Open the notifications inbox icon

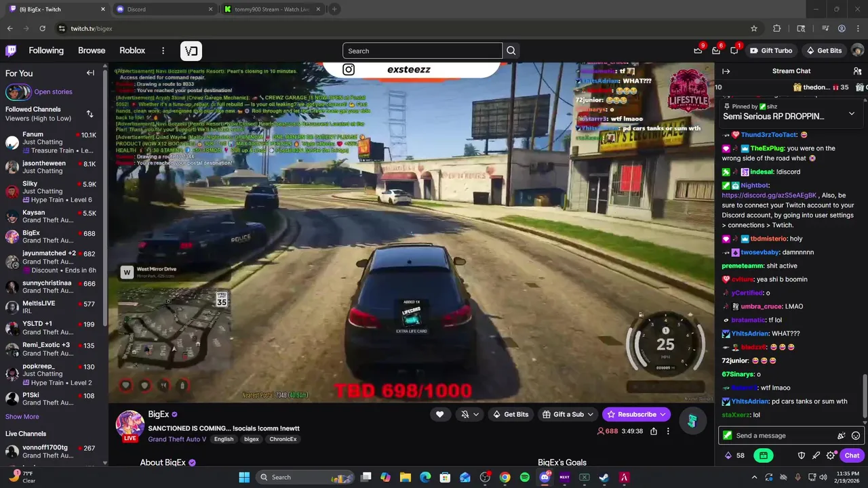tap(716, 51)
